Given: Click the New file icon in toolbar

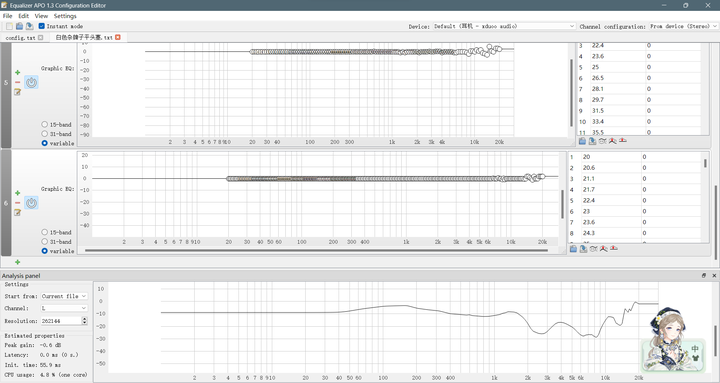Looking at the screenshot, I should [9, 26].
